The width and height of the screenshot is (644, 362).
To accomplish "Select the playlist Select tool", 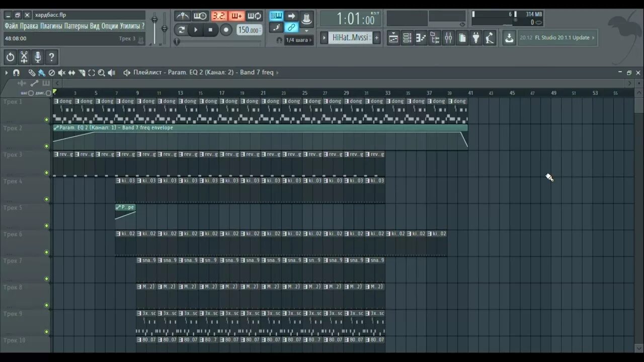I will (x=92, y=73).
